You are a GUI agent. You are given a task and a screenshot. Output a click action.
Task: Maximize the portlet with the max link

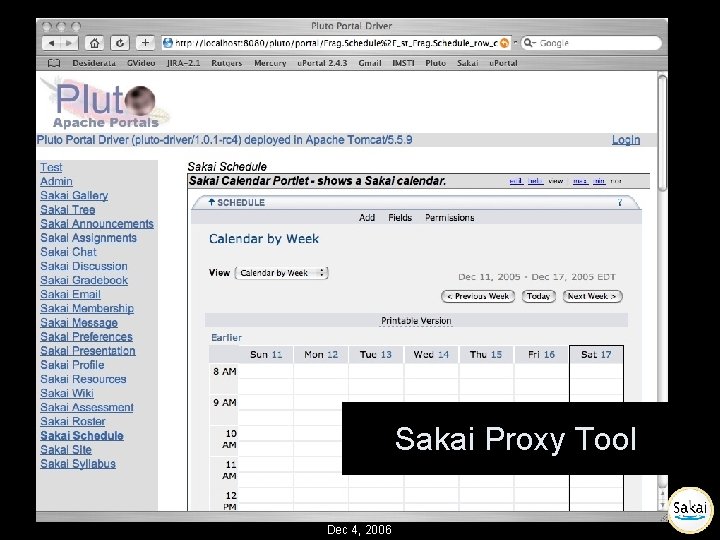pos(580,181)
